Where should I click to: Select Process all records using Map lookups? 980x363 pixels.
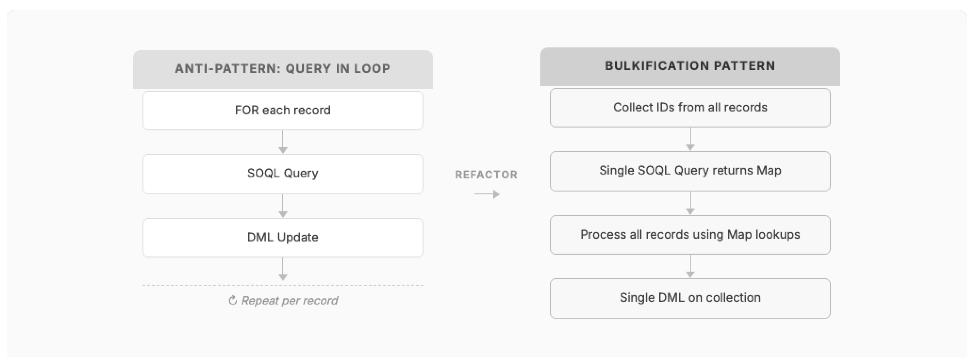click(690, 235)
